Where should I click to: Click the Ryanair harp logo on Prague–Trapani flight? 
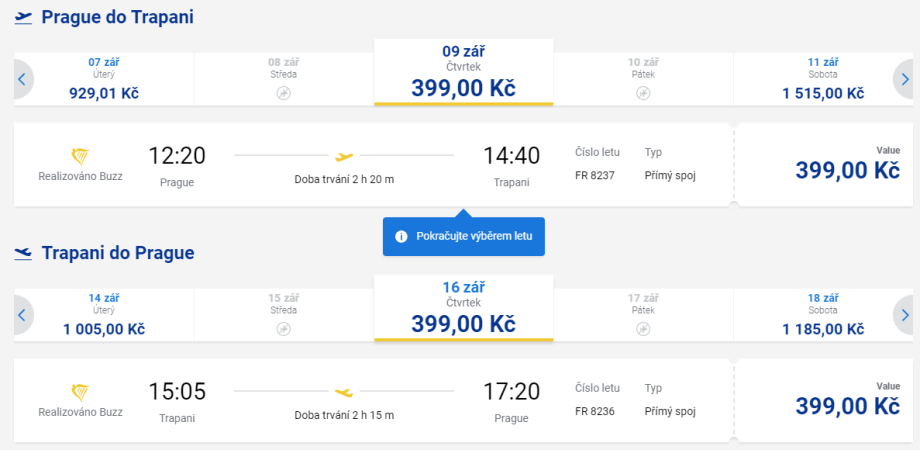click(x=81, y=156)
